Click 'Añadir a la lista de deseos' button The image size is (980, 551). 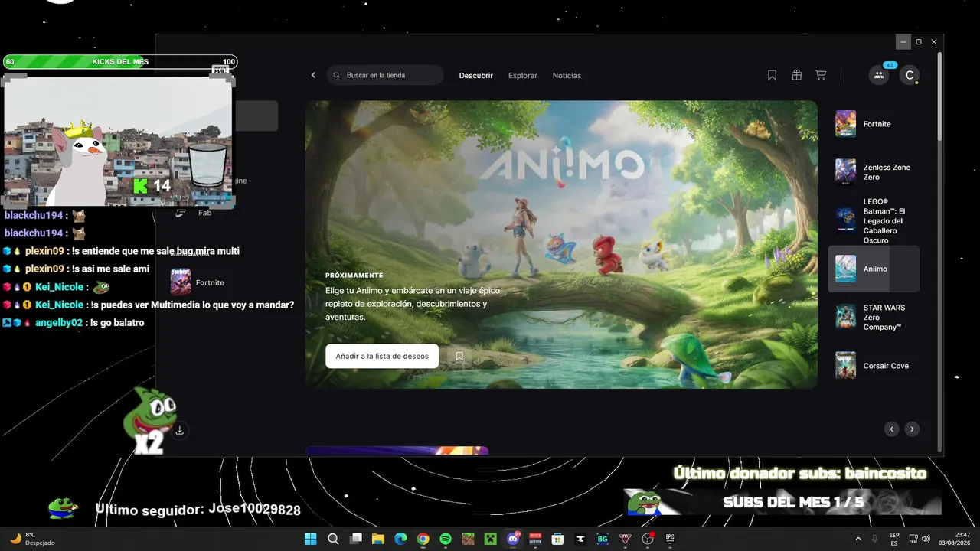coord(382,356)
